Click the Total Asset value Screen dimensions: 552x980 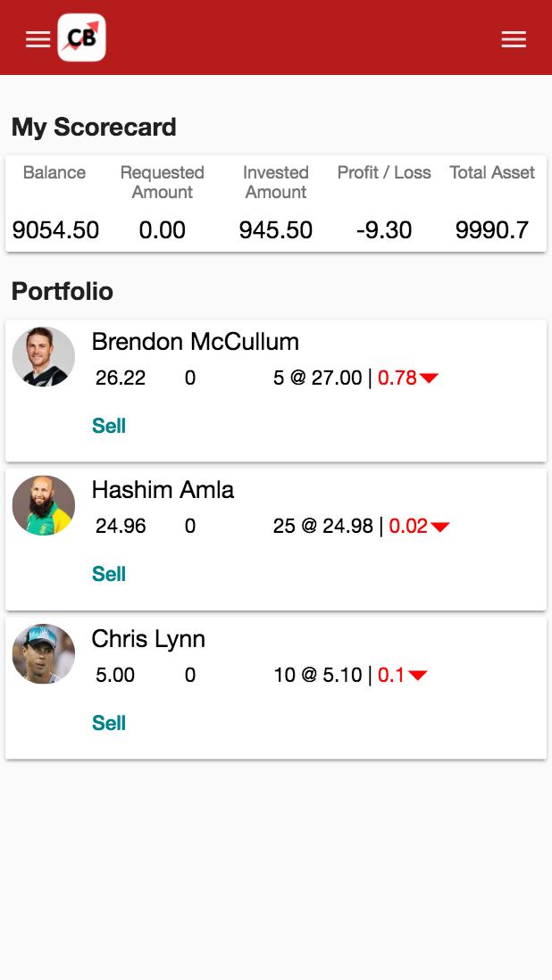point(491,230)
